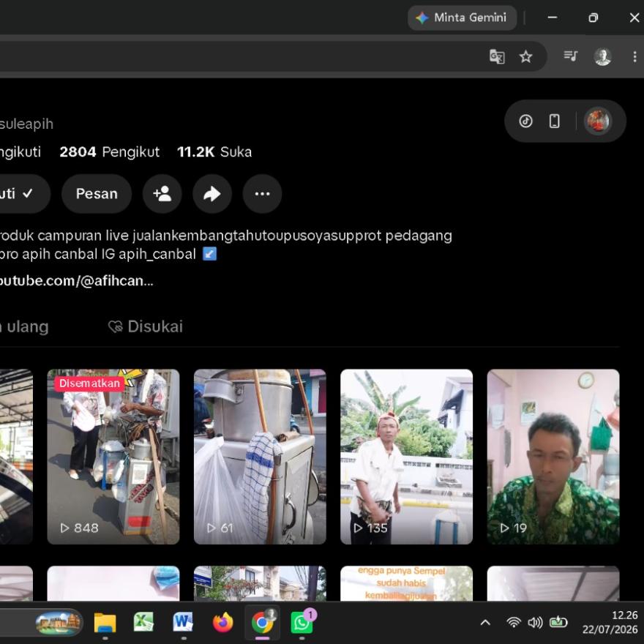This screenshot has height=644, width=644.
Task: Click the add-friend suggestion icon button
Action: [x=162, y=193]
